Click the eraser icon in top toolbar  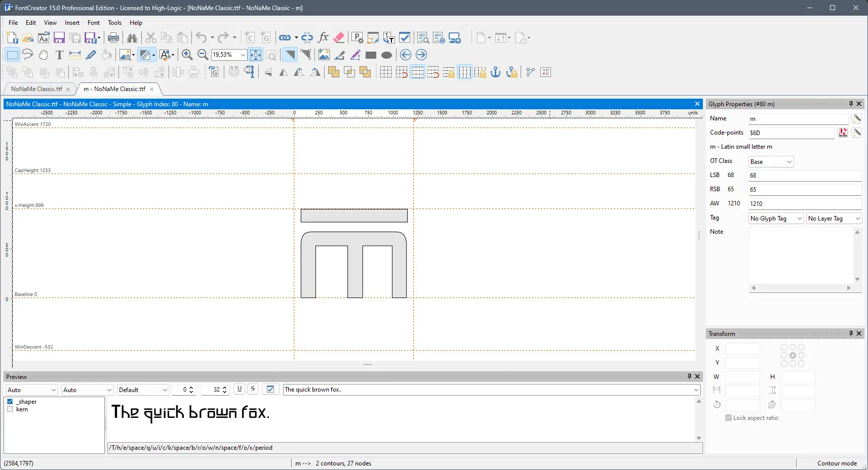coord(339,37)
